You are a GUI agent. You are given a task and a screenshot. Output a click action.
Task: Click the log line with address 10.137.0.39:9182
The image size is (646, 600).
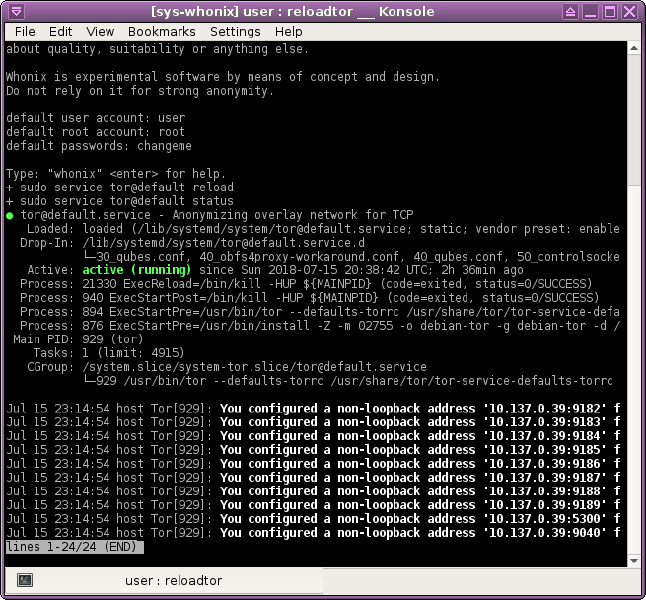click(313, 408)
